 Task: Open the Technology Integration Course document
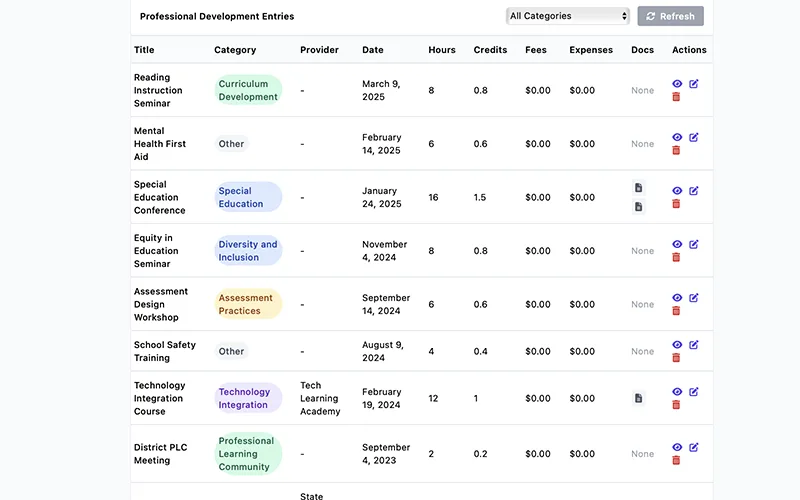(638, 398)
